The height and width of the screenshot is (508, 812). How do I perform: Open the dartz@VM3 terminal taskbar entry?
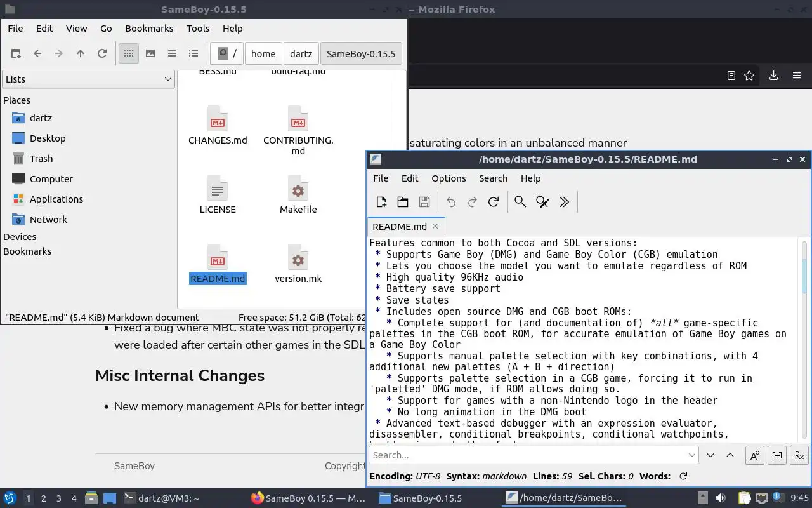(162, 498)
